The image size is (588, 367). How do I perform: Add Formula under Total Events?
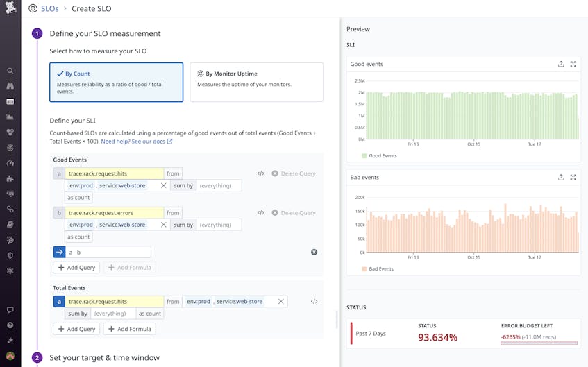click(x=129, y=329)
